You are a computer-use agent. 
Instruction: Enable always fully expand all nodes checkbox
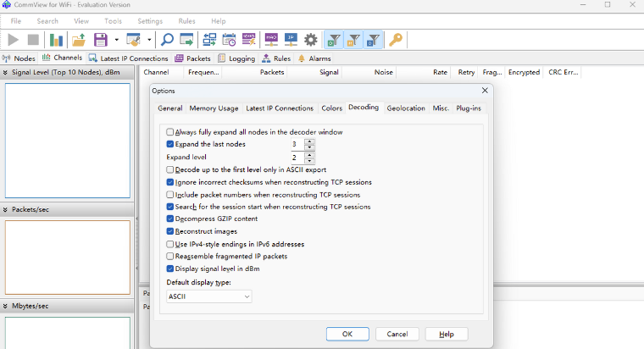pyautogui.click(x=170, y=132)
